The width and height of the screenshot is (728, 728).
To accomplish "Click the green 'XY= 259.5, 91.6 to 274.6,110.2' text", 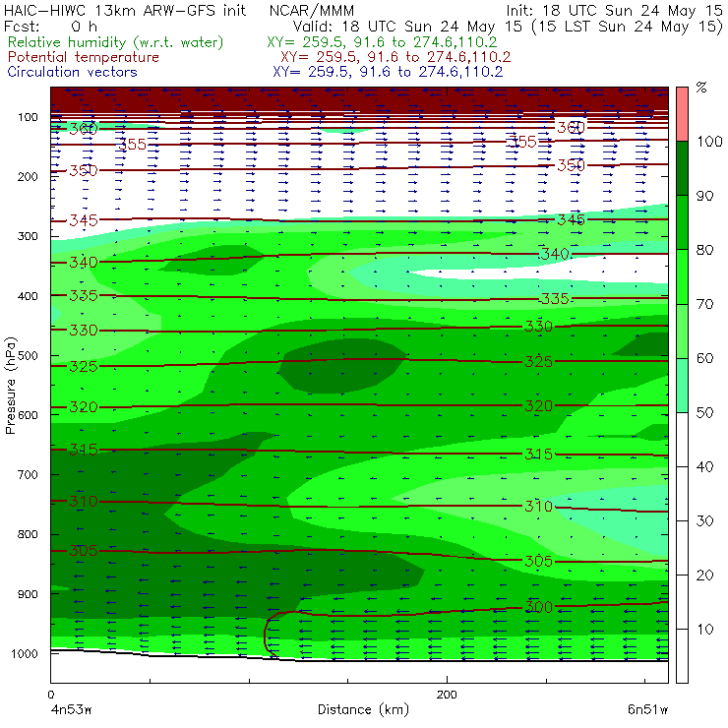I will (x=382, y=42).
